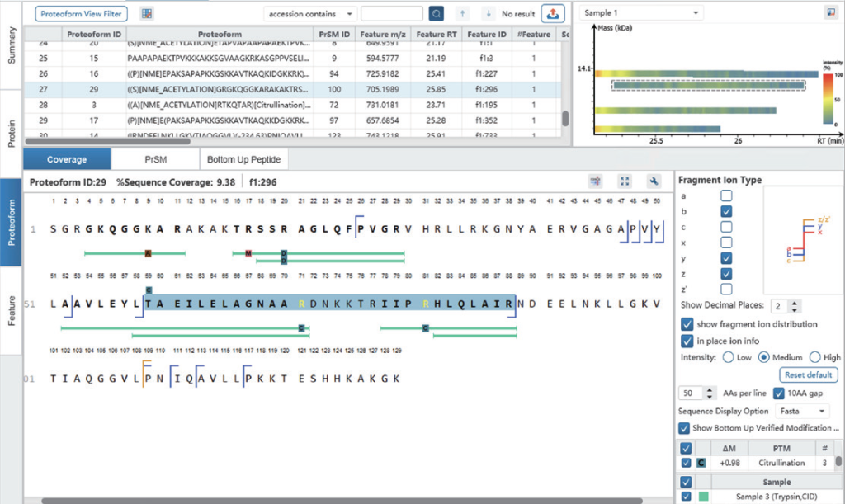Click the Proteoform View Filter button

coord(81,14)
